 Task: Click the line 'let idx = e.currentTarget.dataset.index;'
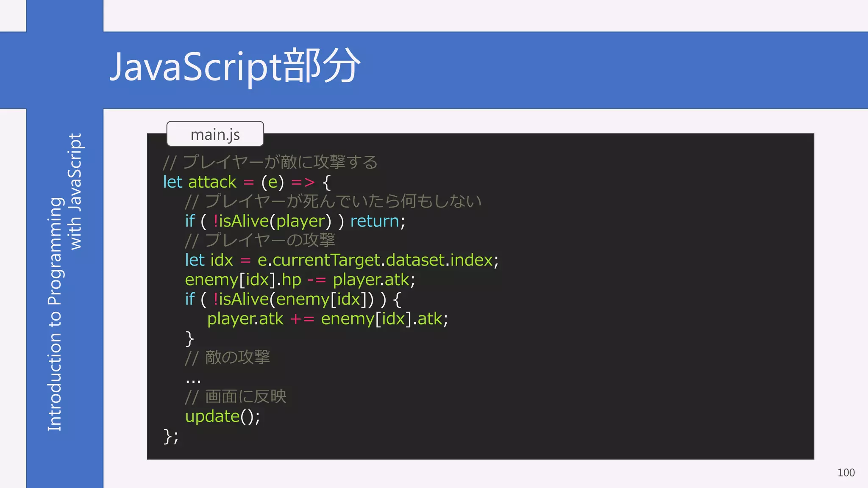[x=342, y=260]
